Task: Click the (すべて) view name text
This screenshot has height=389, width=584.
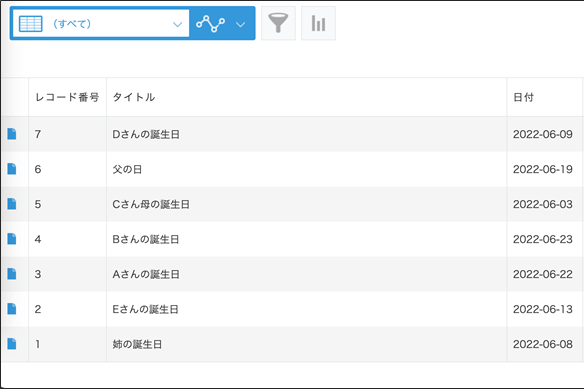Action: 72,24
